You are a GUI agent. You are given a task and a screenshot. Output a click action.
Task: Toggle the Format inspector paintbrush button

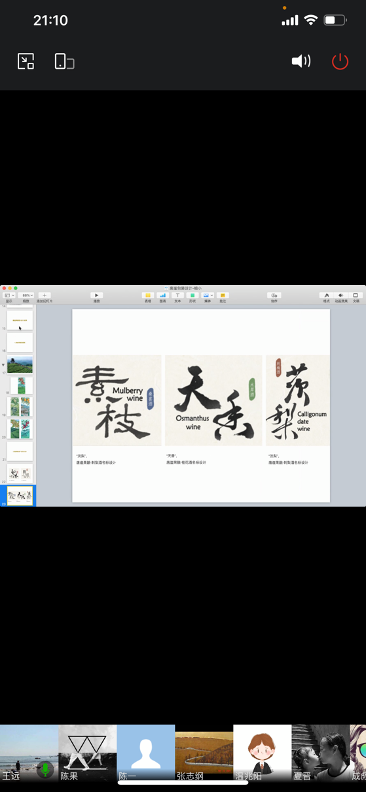(327, 295)
